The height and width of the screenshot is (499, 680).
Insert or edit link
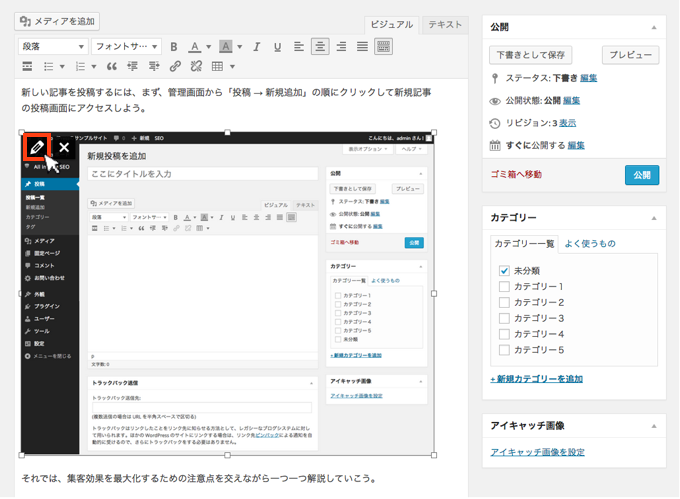[x=175, y=66]
